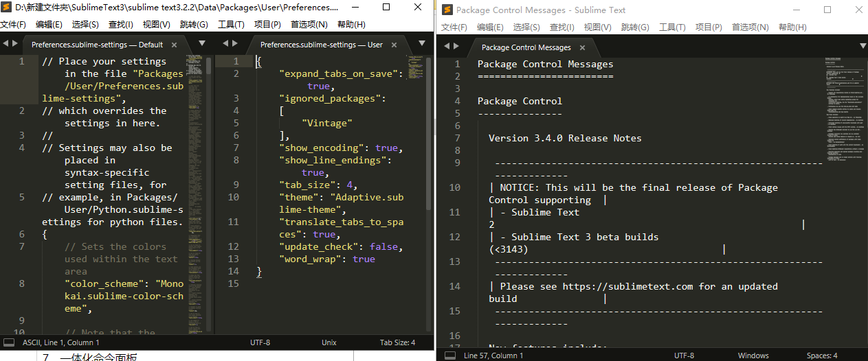Go to previous tab arrow in Package Control Messages window

pos(446,46)
